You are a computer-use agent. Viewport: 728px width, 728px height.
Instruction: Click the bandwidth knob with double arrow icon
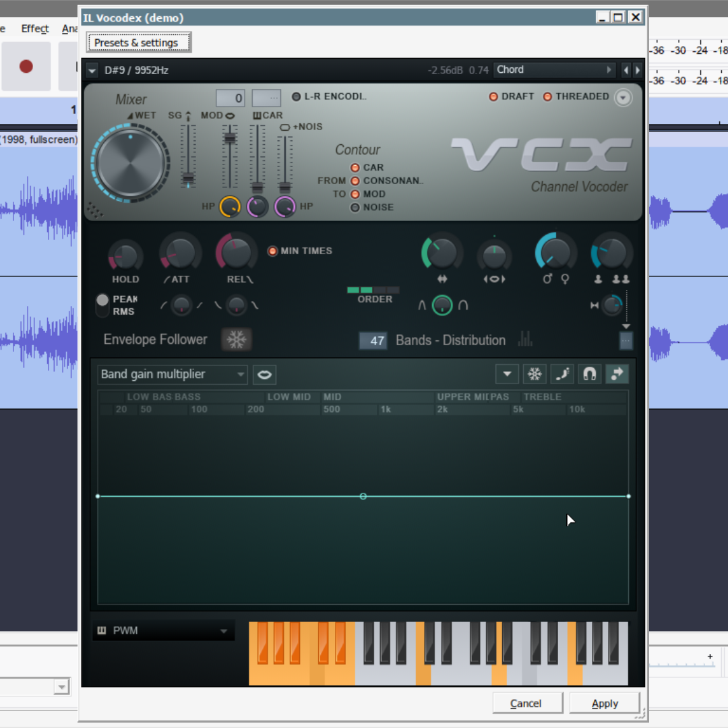[x=441, y=253]
